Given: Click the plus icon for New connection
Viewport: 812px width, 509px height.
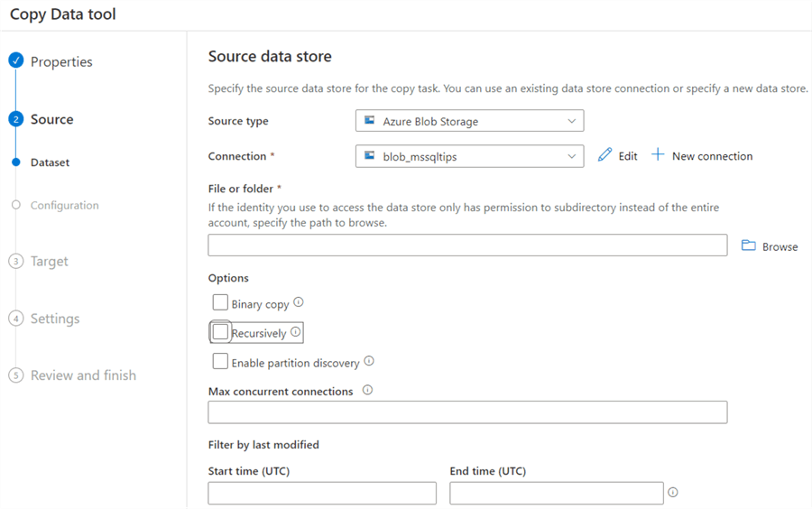Looking at the screenshot, I should [x=658, y=154].
